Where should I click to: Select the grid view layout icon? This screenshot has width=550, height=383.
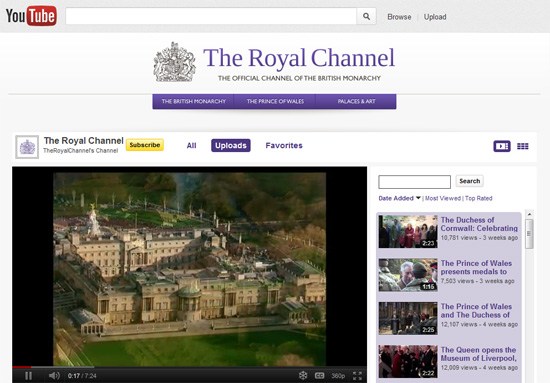523,146
